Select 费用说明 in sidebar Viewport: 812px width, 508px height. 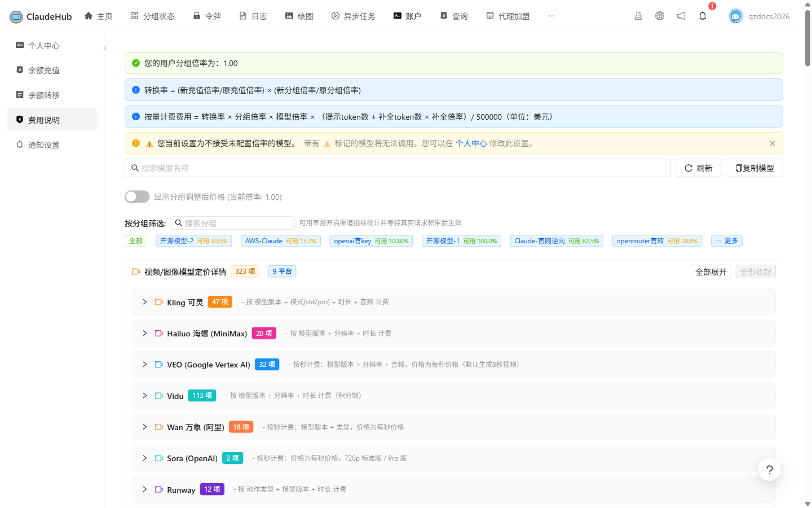[52, 120]
